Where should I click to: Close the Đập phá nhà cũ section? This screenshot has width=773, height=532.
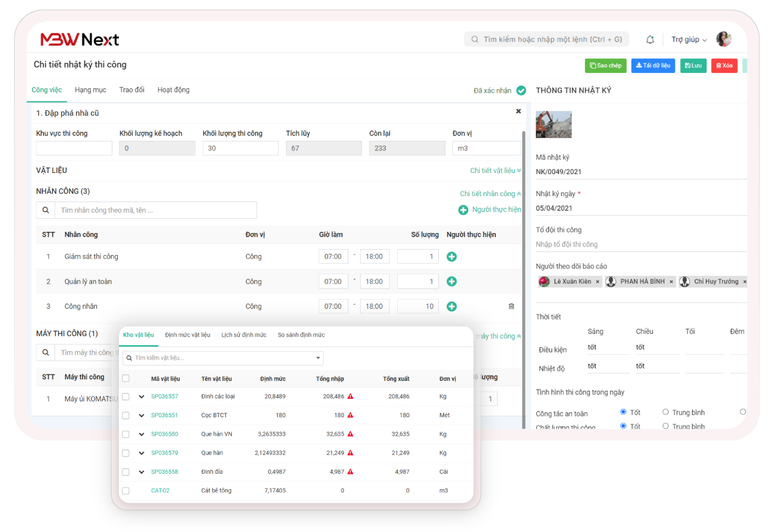click(518, 112)
